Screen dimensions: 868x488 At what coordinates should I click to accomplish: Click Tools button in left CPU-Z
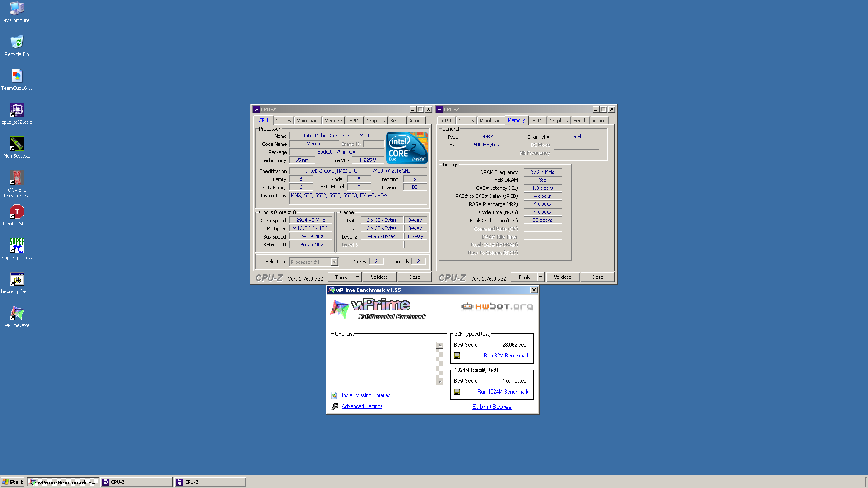(x=341, y=277)
